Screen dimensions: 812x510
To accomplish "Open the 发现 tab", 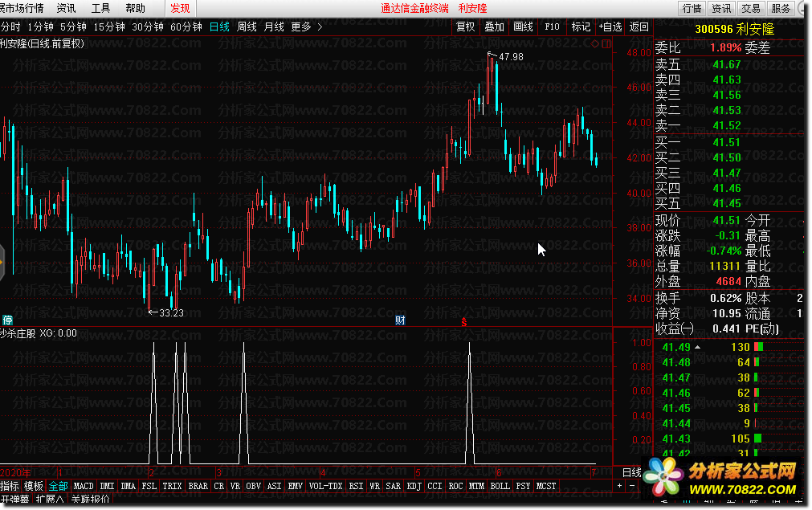I will click(180, 8).
